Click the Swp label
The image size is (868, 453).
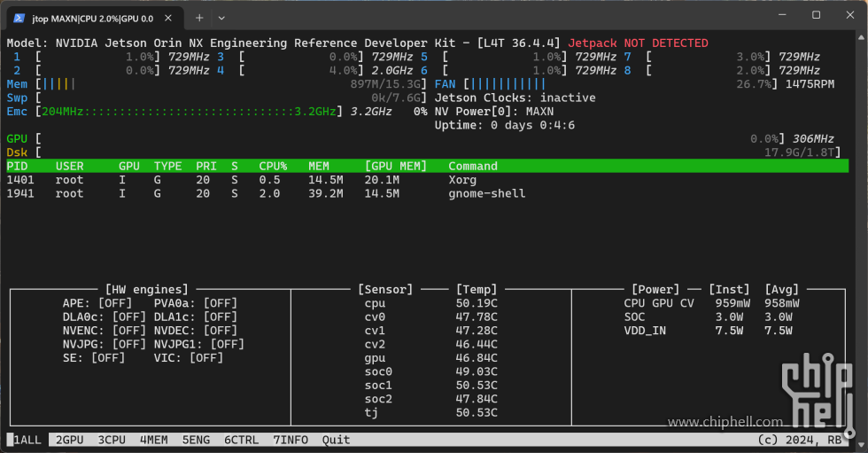(17, 98)
